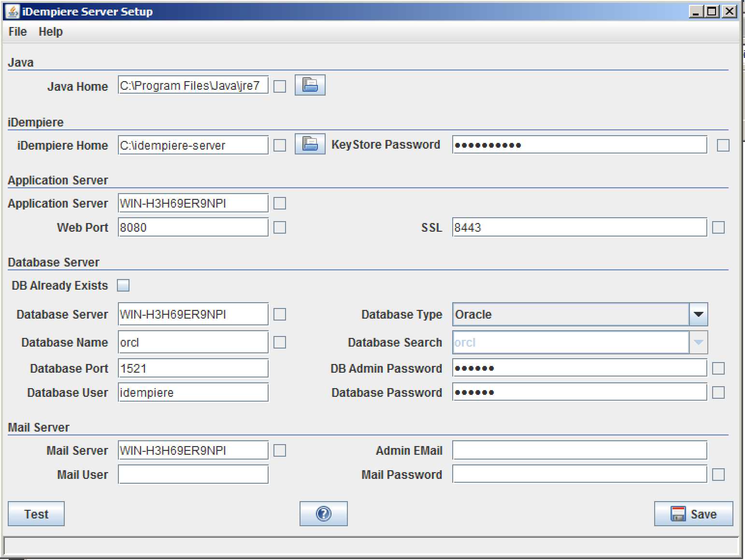The width and height of the screenshot is (745, 560).
Task: Close the iDempiere Server Setup window
Action: pos(729,12)
